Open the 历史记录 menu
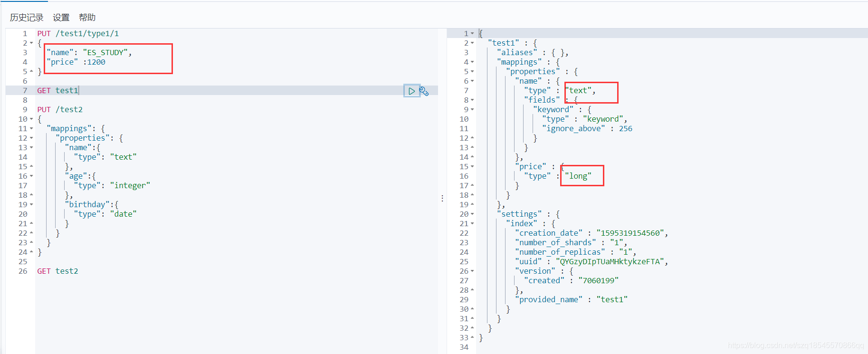Image resolution: width=868 pixels, height=354 pixels. (27, 18)
